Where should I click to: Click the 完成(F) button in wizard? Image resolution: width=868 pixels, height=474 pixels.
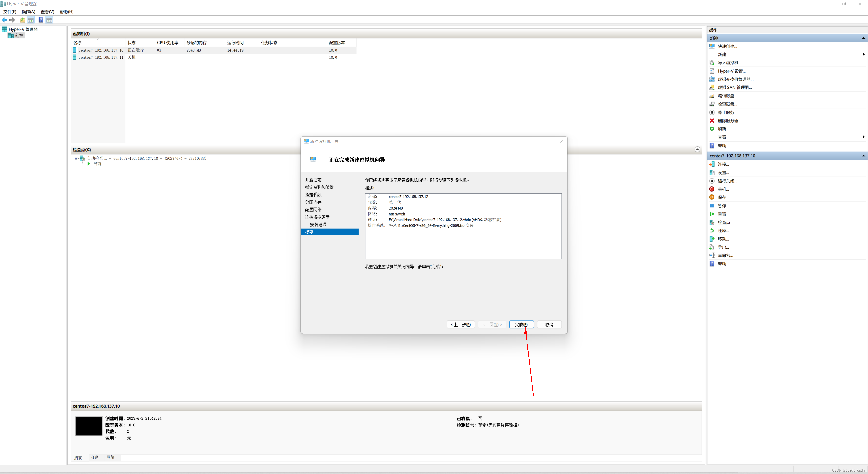click(x=521, y=325)
